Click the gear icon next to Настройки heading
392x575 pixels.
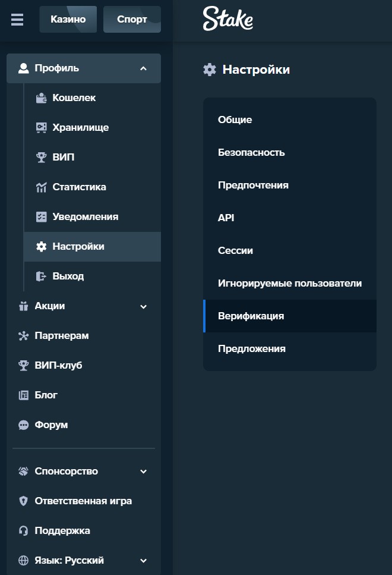[x=209, y=70]
